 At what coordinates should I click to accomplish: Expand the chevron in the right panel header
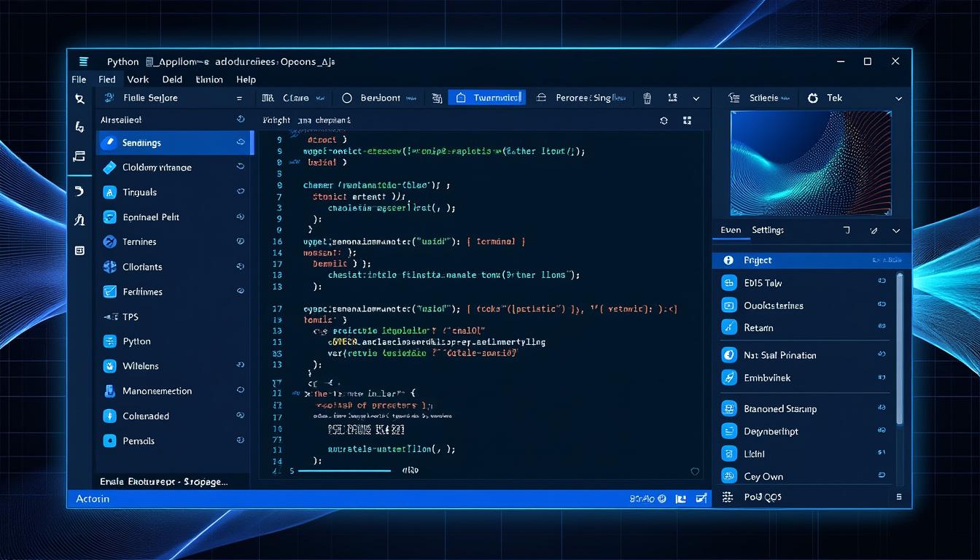[896, 230]
